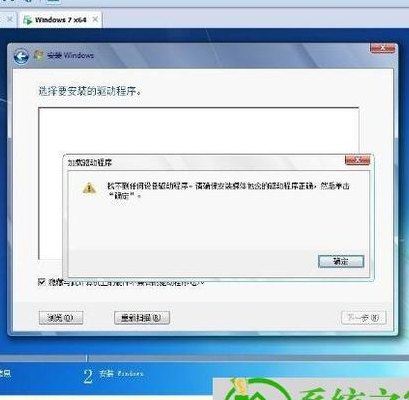Screen dimensions: 409x400
Task: Open driver browsing with 浏览(B) button
Action: (61, 318)
